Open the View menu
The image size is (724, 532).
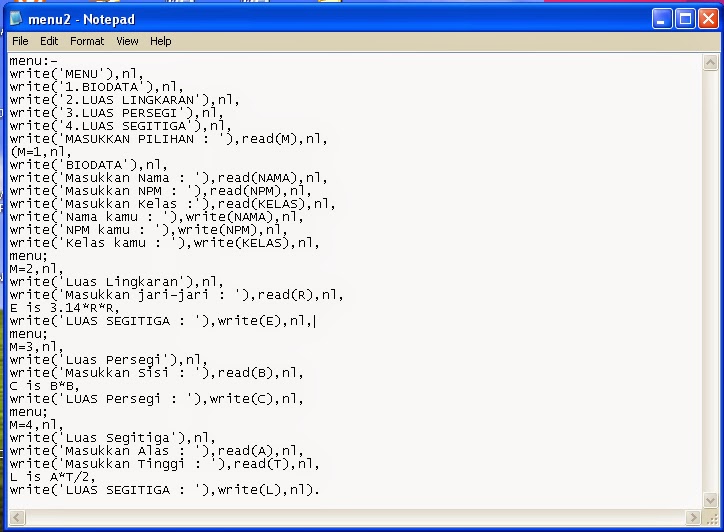(127, 41)
